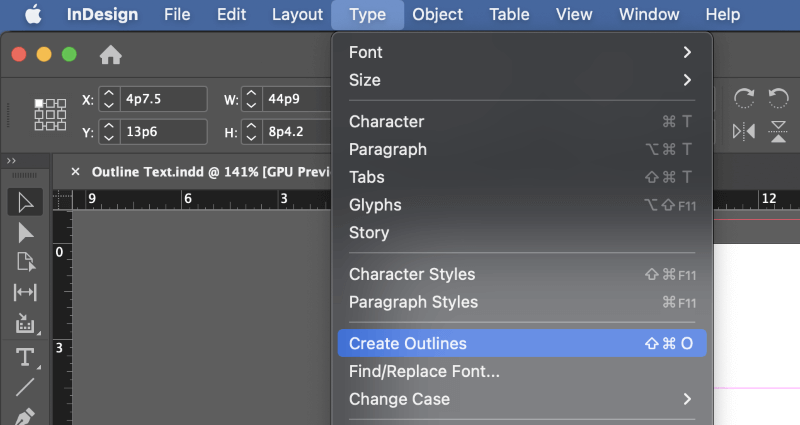
Task: Expand the Font submenu
Action: pos(521,52)
